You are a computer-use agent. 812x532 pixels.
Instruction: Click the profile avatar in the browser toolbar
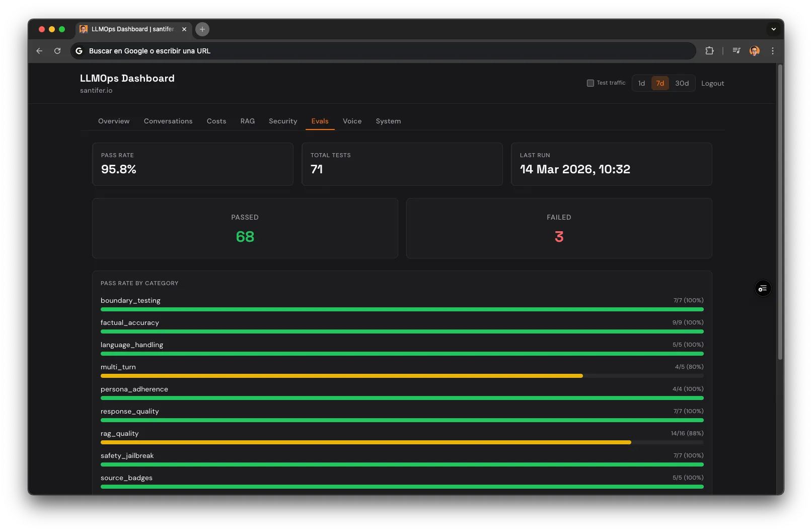click(754, 50)
